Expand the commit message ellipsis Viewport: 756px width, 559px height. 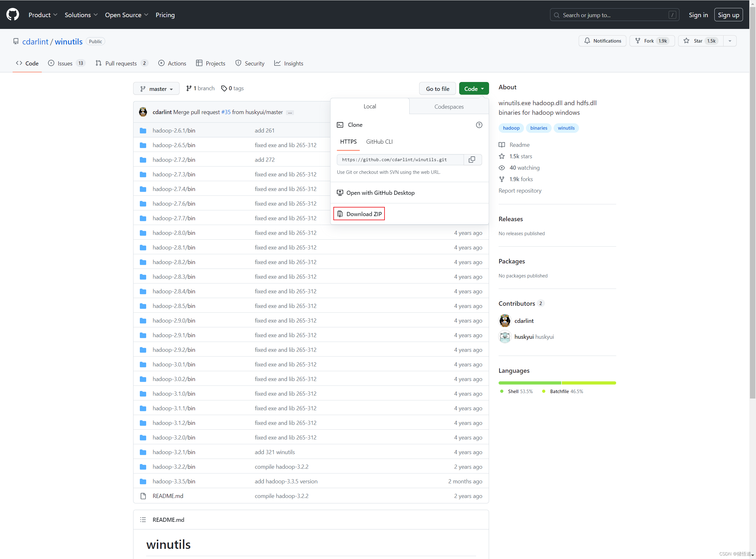[x=290, y=112]
